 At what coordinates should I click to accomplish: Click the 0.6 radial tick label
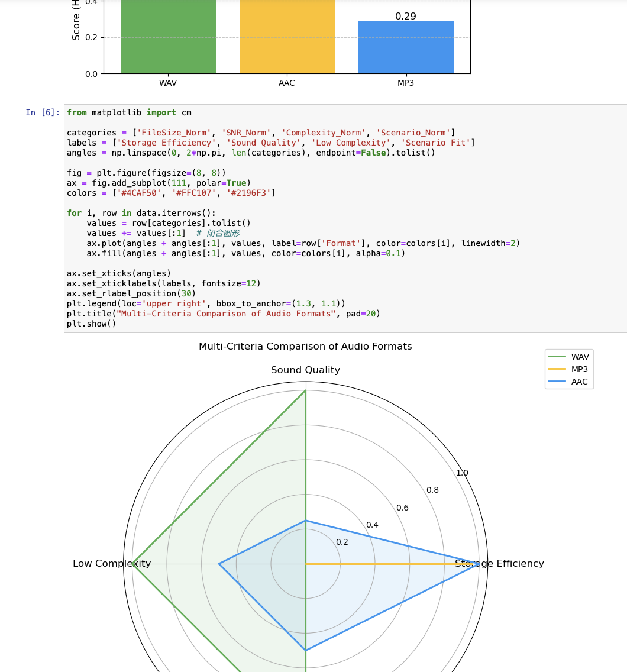coord(402,508)
